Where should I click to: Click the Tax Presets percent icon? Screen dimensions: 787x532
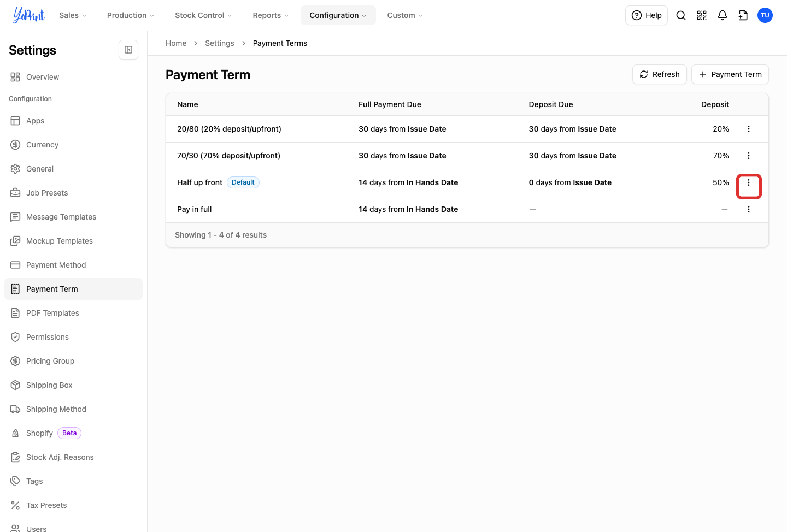15,505
